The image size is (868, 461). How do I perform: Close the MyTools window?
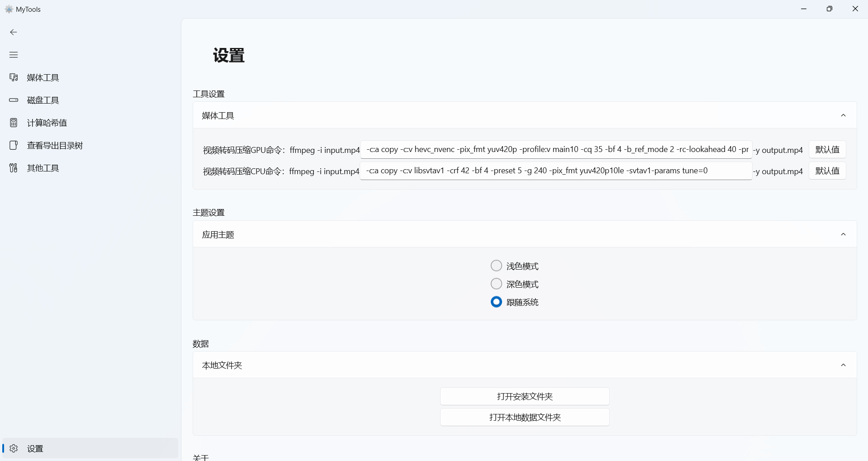855,9
